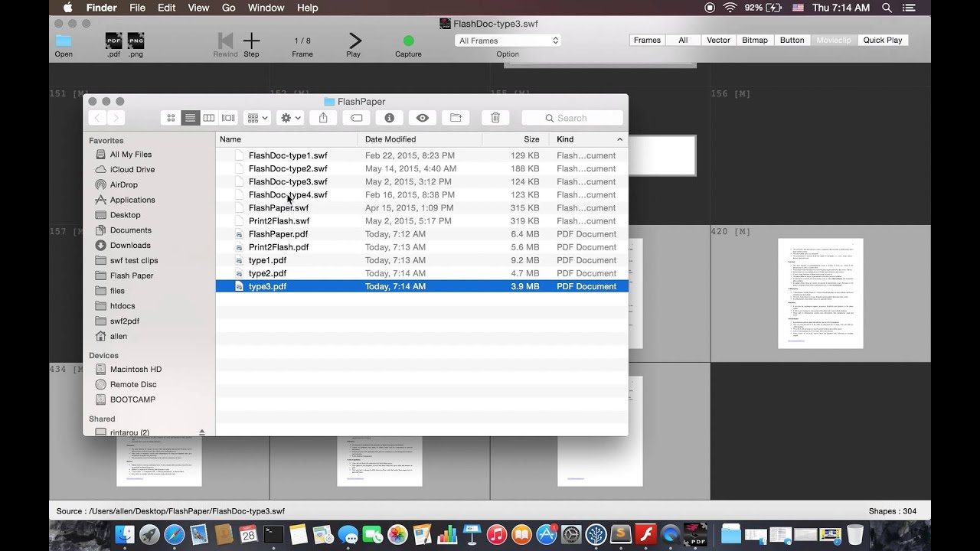Open the View menu
The width and height of the screenshot is (980, 551).
198,8
